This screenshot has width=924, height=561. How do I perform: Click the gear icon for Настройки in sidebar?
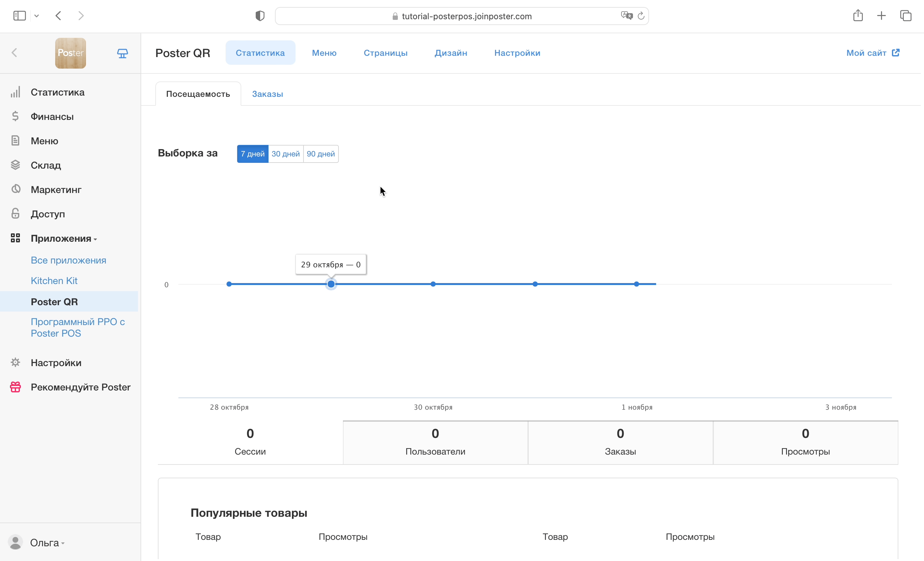point(15,362)
